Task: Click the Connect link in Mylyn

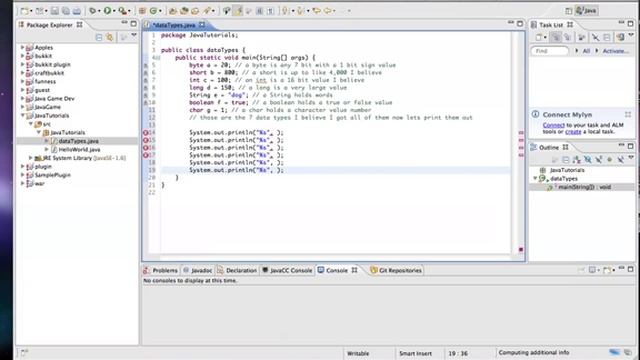Action: [x=553, y=125]
